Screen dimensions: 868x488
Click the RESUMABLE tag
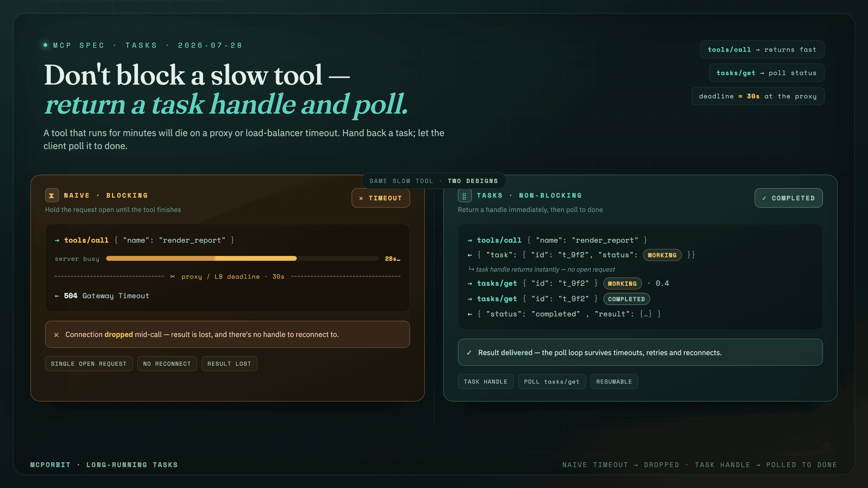coord(614,381)
